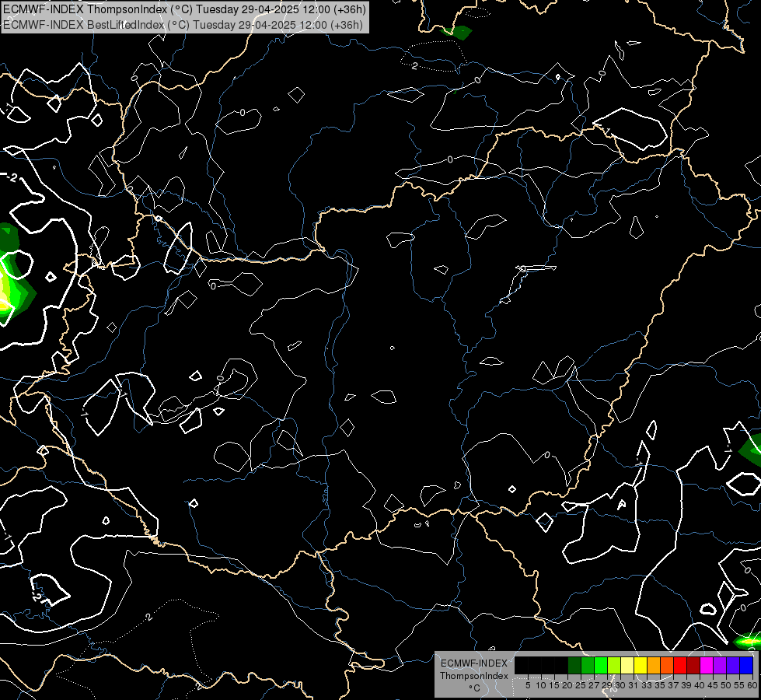Select the blue 55-60 legend swatch
Image resolution: width=761 pixels, height=700 pixels.
point(746,665)
